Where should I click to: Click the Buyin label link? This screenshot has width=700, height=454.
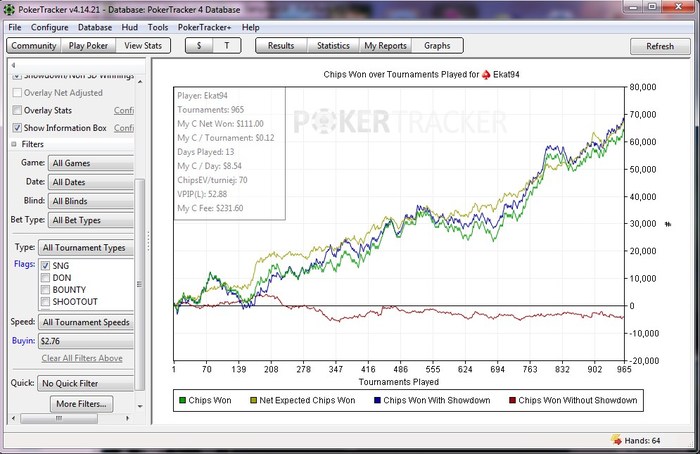pos(23,341)
